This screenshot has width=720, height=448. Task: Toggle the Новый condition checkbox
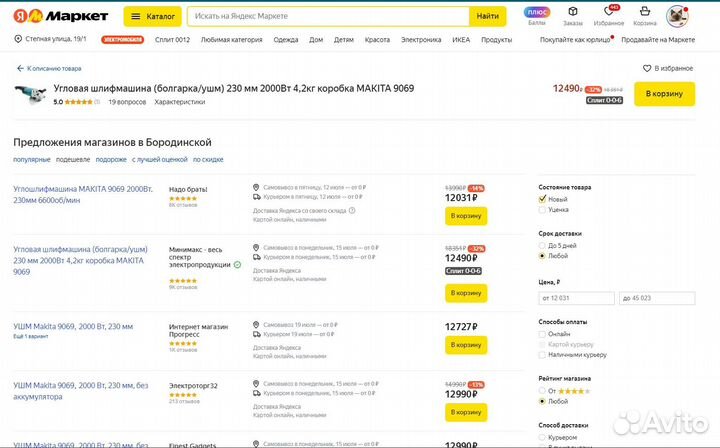[542, 199]
